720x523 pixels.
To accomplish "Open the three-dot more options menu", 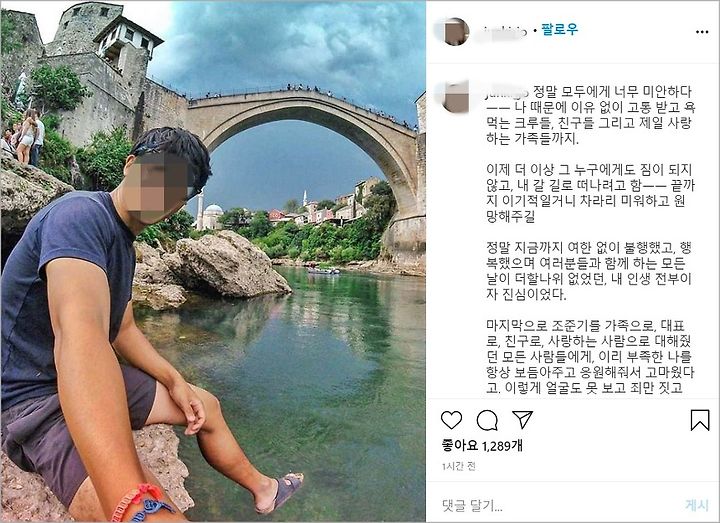I will pos(702,32).
